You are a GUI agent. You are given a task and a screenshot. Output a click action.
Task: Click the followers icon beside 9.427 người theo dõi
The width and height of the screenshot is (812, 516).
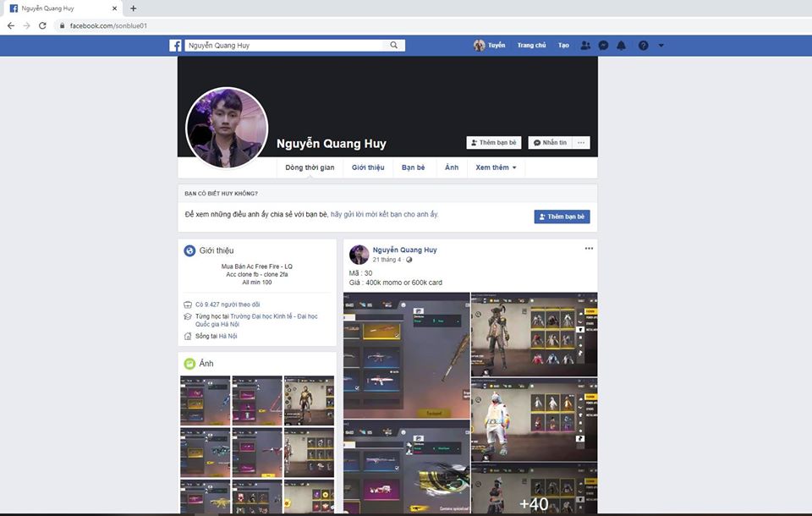tap(188, 305)
